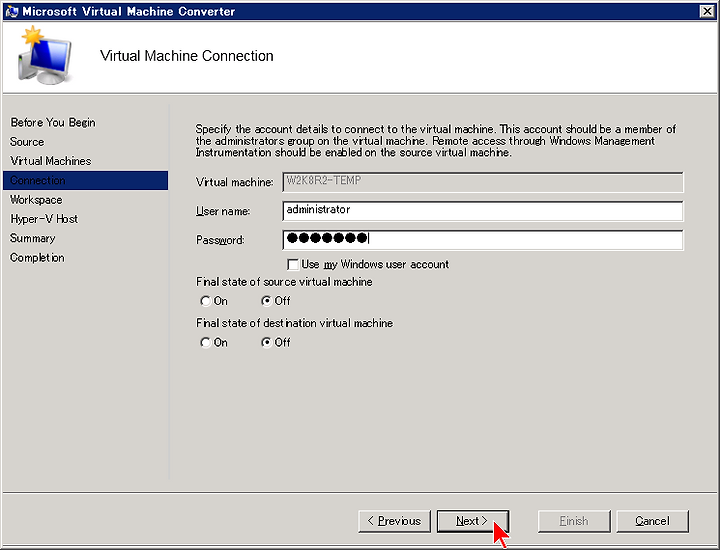Check 'Use my Windows user account' box
Viewport: 720px width, 550px height.
click(x=292, y=264)
